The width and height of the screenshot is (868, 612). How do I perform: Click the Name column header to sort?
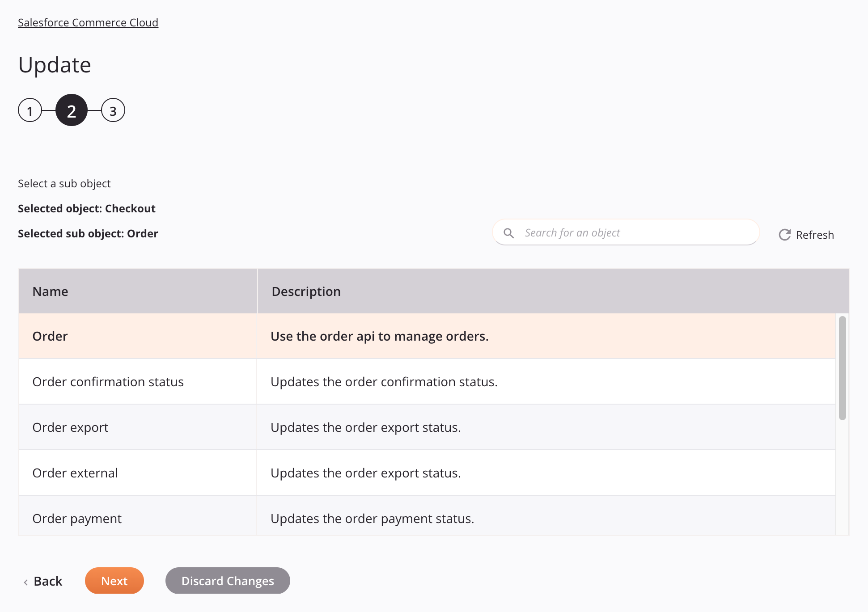click(50, 291)
